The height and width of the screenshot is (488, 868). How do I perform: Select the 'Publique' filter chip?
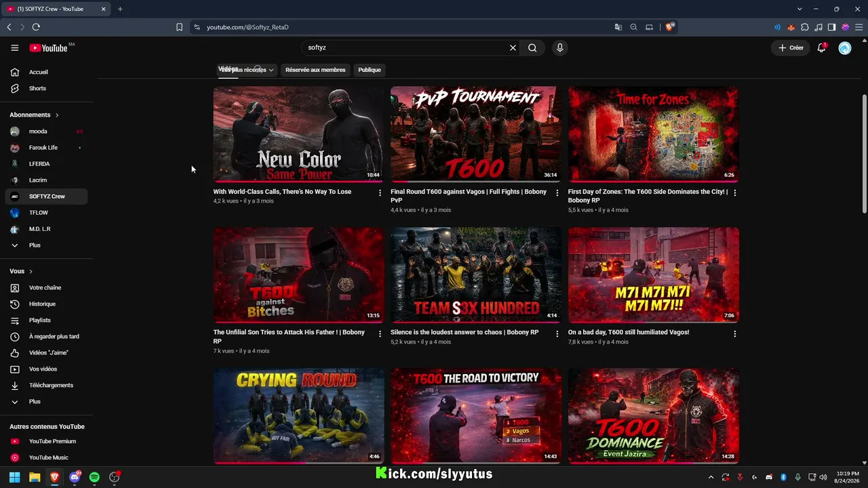[370, 70]
